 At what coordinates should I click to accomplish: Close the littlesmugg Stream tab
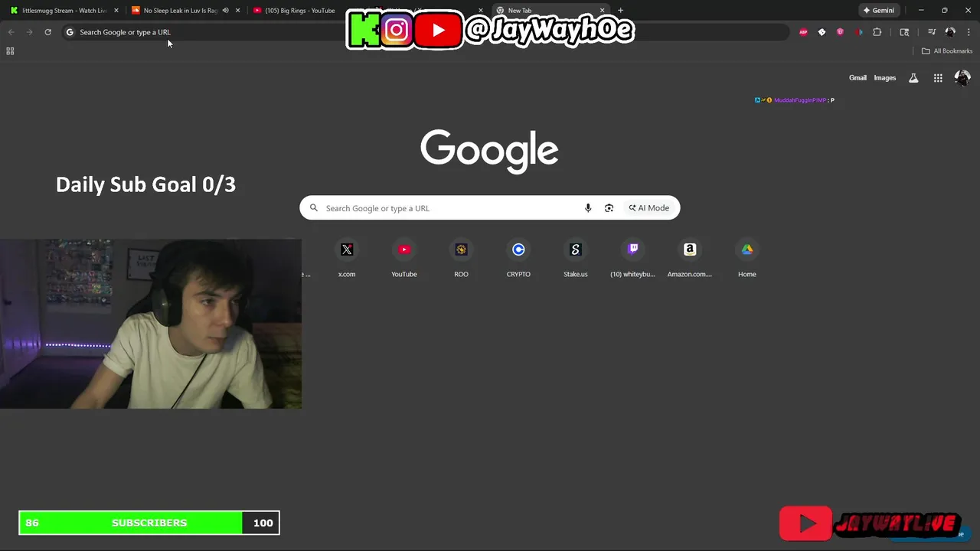point(116,11)
